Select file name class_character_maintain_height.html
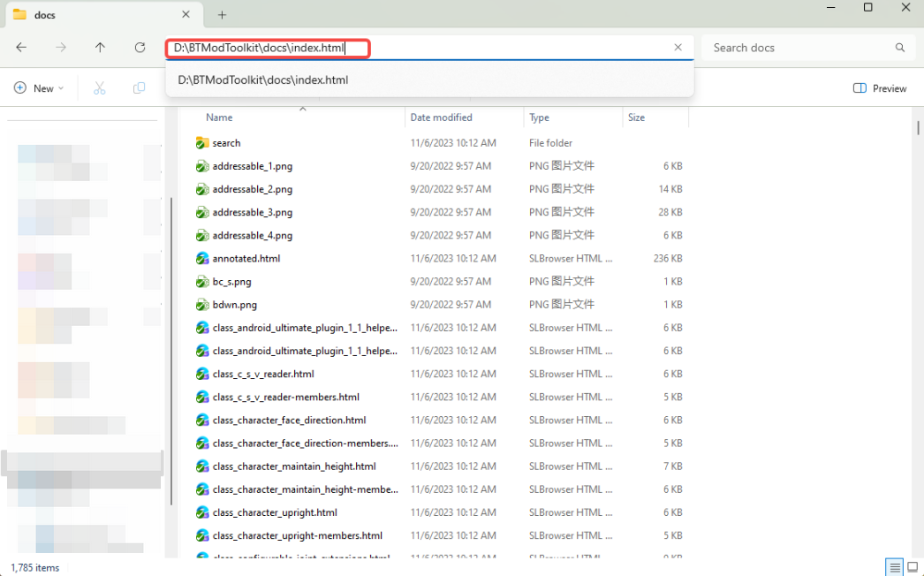Viewport: 924px width, 576px height. 294,466
